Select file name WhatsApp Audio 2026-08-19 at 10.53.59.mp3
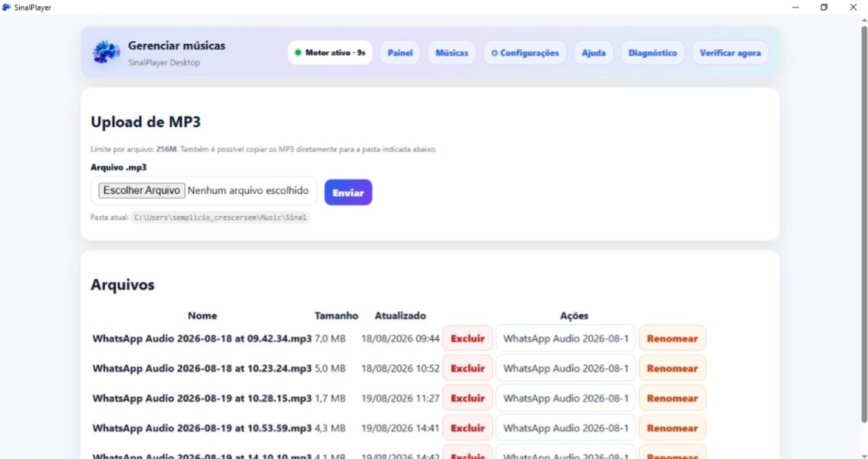This screenshot has width=868, height=459. pyautogui.click(x=202, y=428)
